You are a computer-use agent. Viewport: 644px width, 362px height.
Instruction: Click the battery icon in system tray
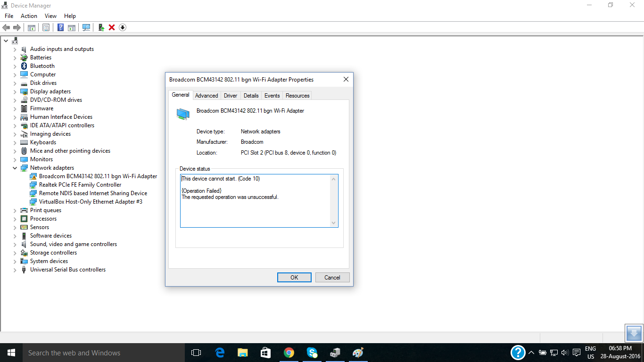[543, 353]
